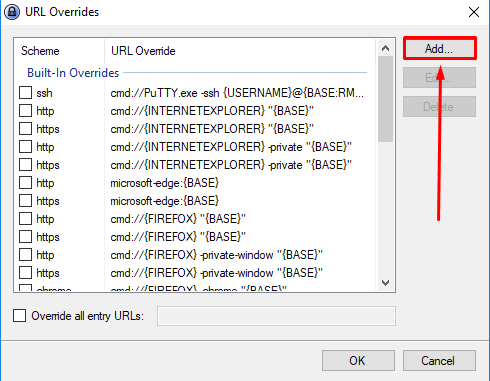Enable https override for Internet Explorer "{BASE}"
Viewport: 490px width, 381px height.
[x=26, y=129]
